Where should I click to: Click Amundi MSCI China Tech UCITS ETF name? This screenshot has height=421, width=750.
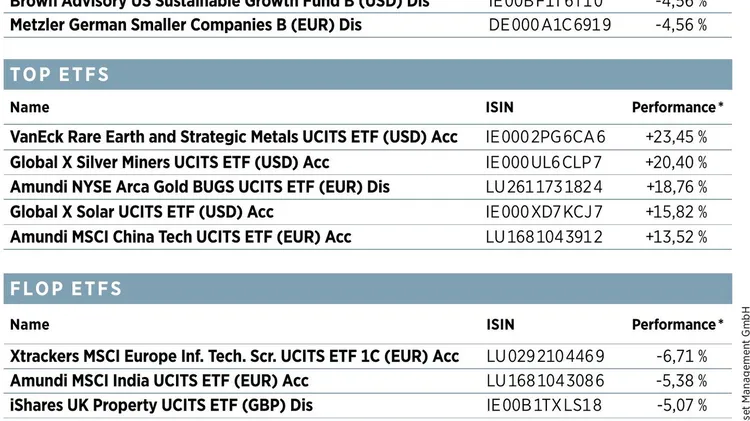(x=180, y=237)
